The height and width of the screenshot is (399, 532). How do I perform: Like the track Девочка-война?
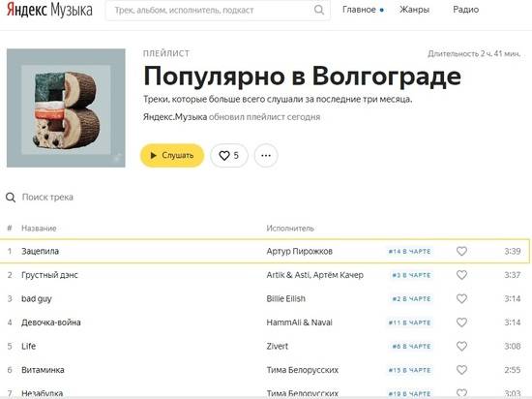pos(461,322)
